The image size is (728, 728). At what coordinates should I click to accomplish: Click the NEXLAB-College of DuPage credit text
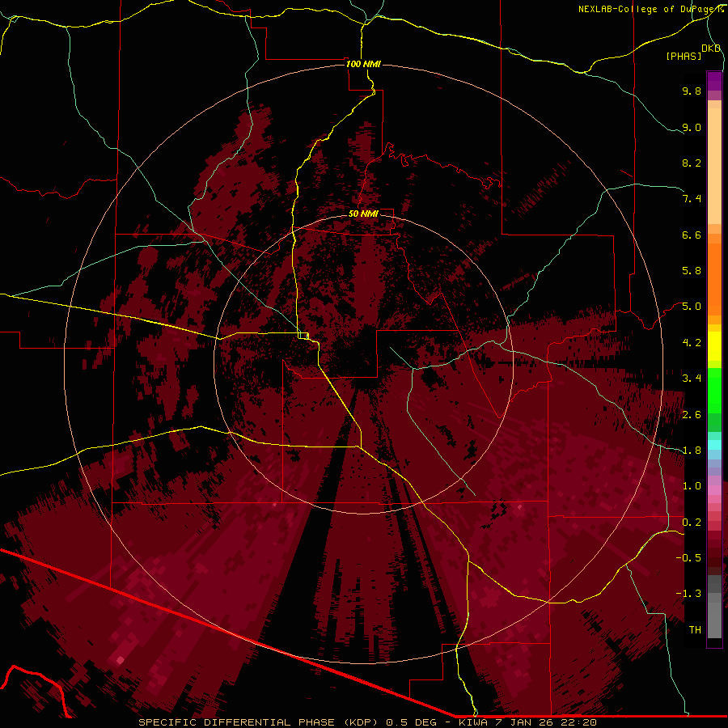(x=651, y=9)
